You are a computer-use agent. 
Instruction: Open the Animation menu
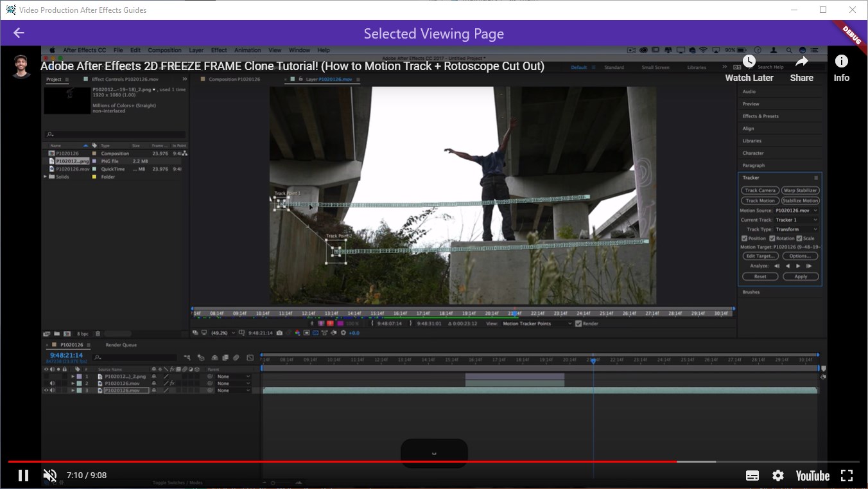247,50
